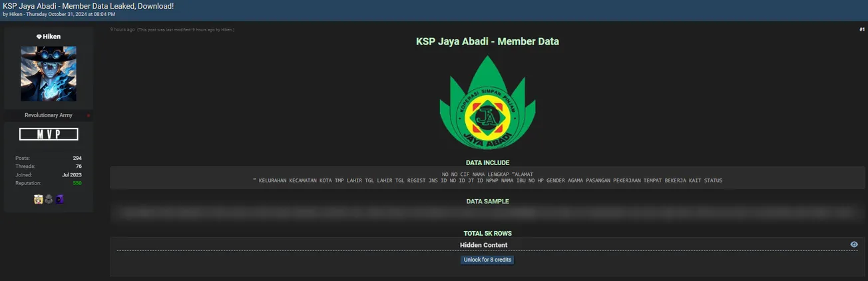Click the green 550 reputation score

[x=77, y=183]
